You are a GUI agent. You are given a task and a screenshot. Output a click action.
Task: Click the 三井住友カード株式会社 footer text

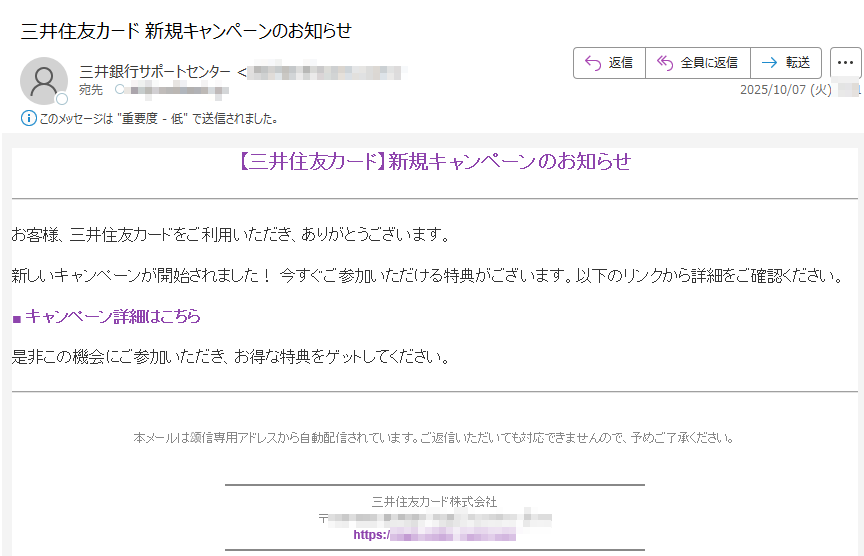coord(434,501)
